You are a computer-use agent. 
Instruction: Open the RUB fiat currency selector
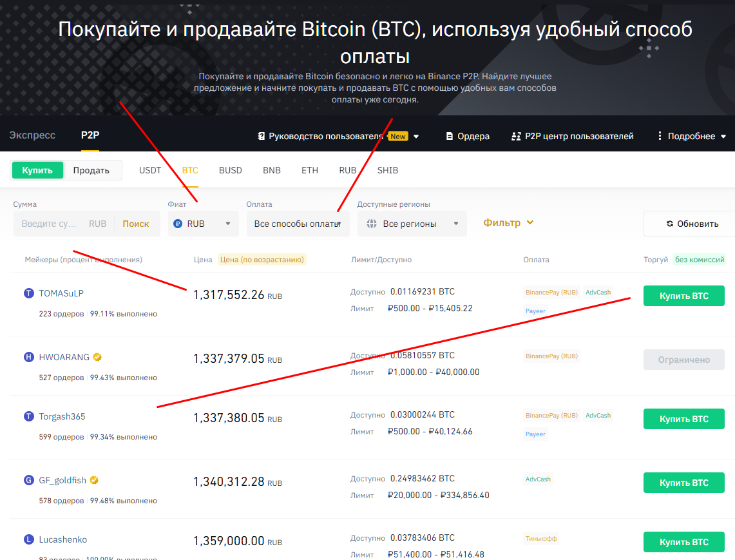coord(203,223)
